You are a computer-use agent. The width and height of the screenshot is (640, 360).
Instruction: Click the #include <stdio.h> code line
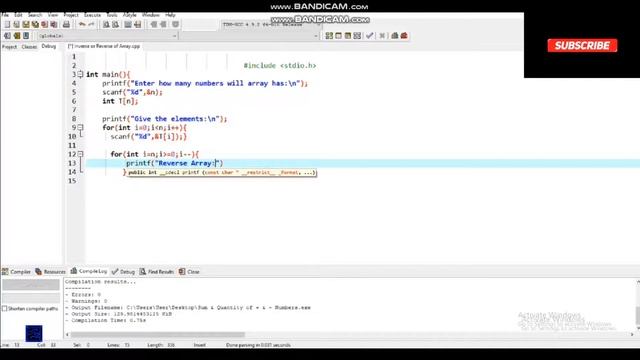(280, 65)
